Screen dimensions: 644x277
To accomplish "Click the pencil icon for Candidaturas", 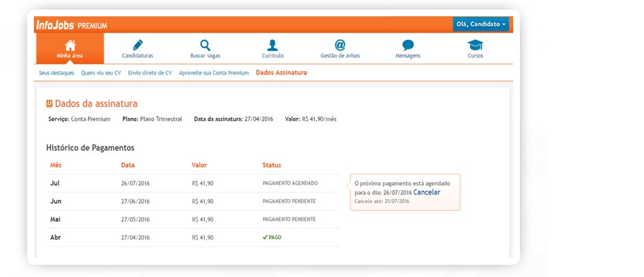I will pyautogui.click(x=138, y=45).
